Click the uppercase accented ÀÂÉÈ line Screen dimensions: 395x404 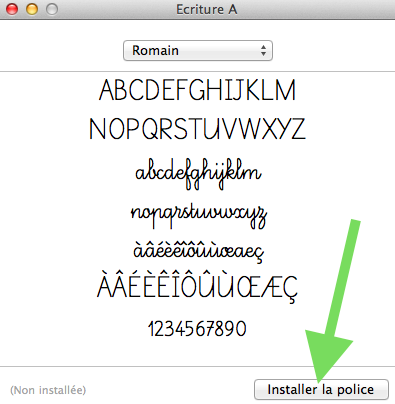(197, 287)
